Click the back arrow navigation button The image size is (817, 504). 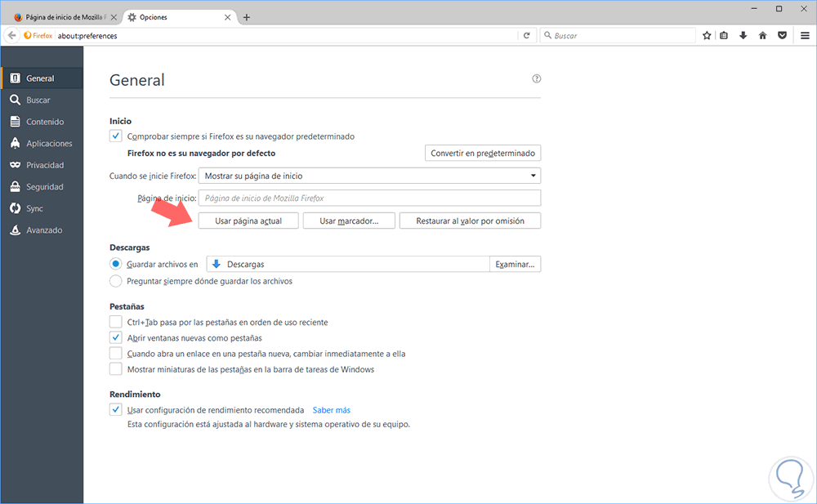point(11,35)
